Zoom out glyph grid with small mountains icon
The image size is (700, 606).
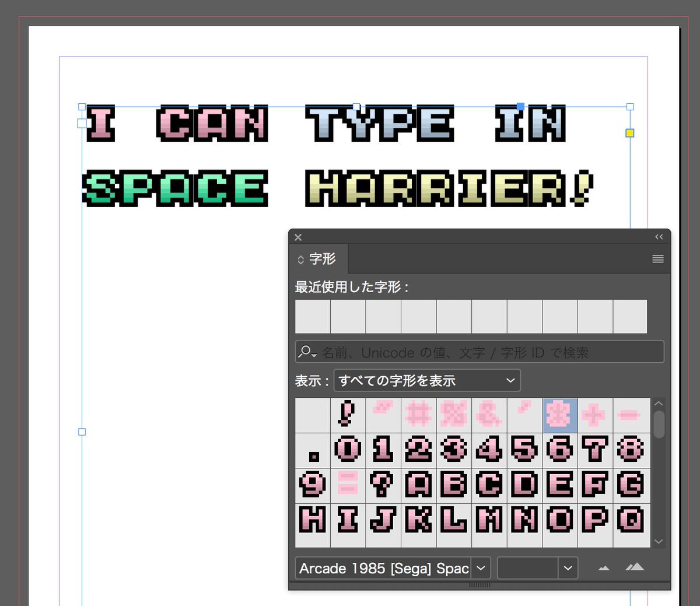point(604,568)
